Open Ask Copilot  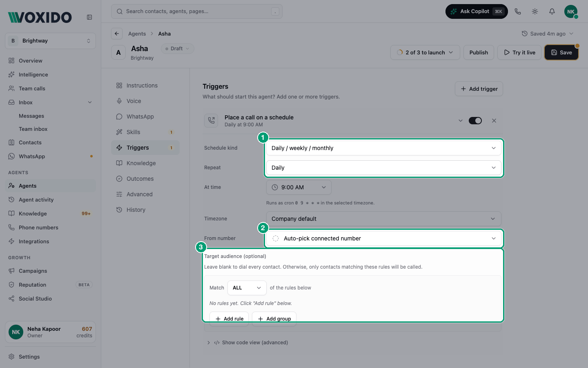477,11
